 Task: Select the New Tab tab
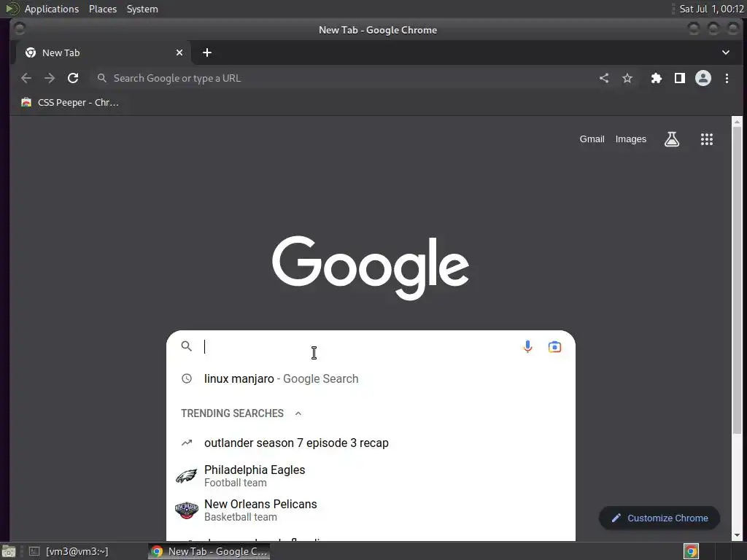(x=103, y=52)
